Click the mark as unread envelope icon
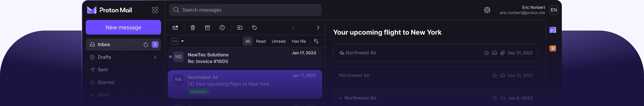 175,28
